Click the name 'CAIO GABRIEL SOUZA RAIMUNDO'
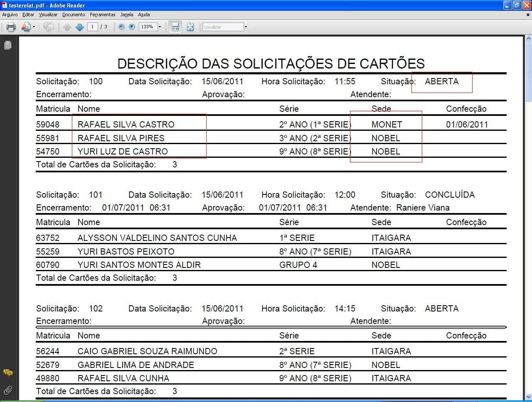Screen dimensions: 532x402 148,351
